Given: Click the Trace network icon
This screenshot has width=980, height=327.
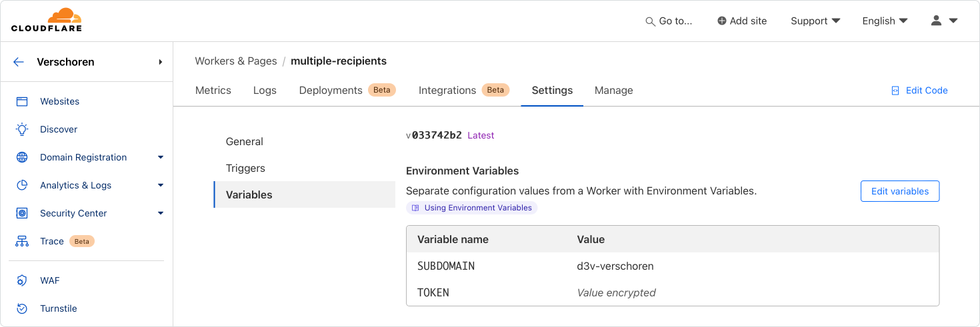Looking at the screenshot, I should click(x=22, y=241).
